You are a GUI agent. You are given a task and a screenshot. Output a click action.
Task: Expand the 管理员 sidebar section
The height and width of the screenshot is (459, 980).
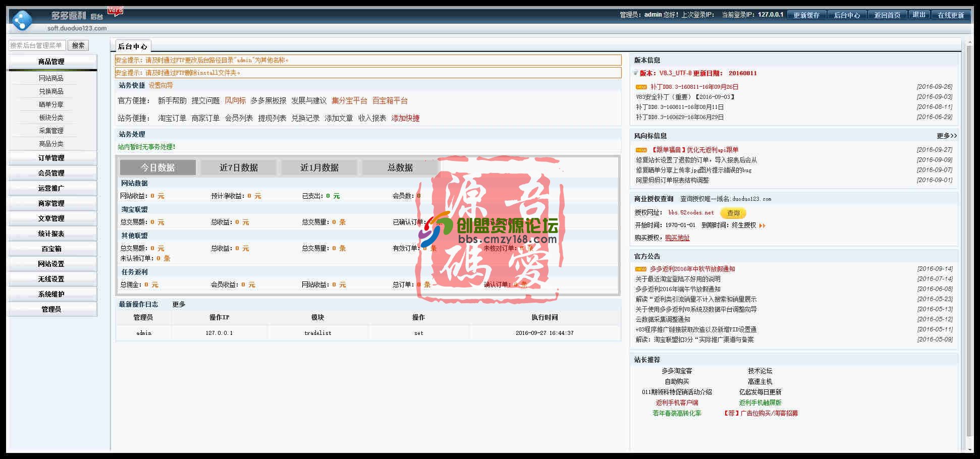pyautogui.click(x=52, y=309)
